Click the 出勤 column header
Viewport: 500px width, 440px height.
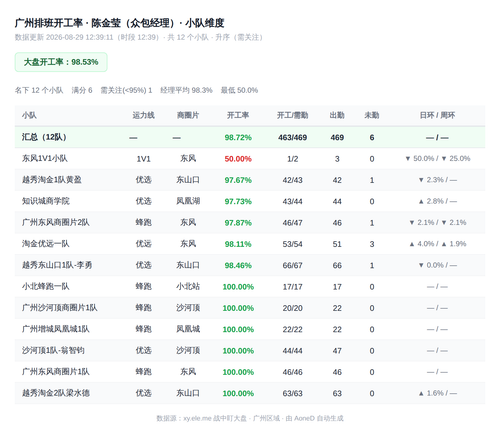point(337,115)
